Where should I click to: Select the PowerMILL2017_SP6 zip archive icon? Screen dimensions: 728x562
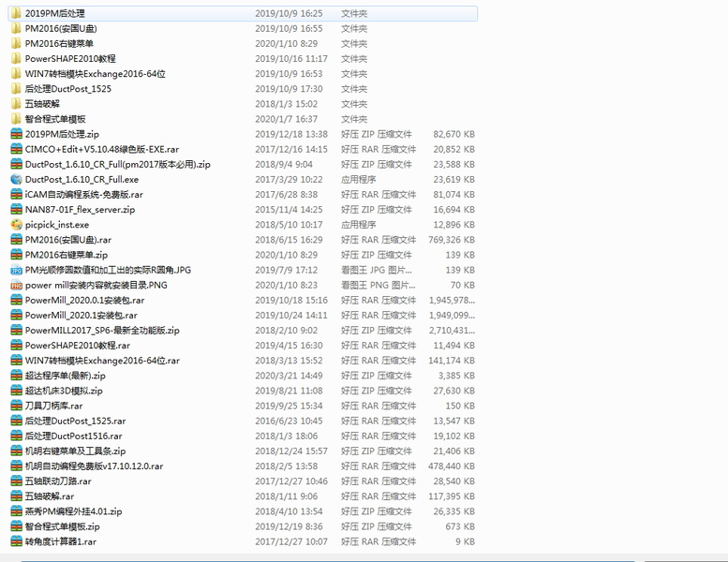click(x=16, y=330)
